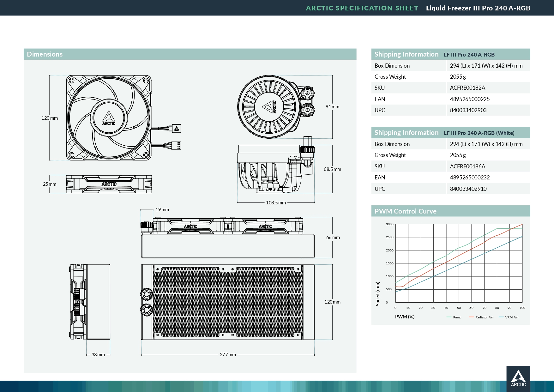Click the ARCTIC logo on pump cap
This screenshot has width=554, height=392.
269,107
